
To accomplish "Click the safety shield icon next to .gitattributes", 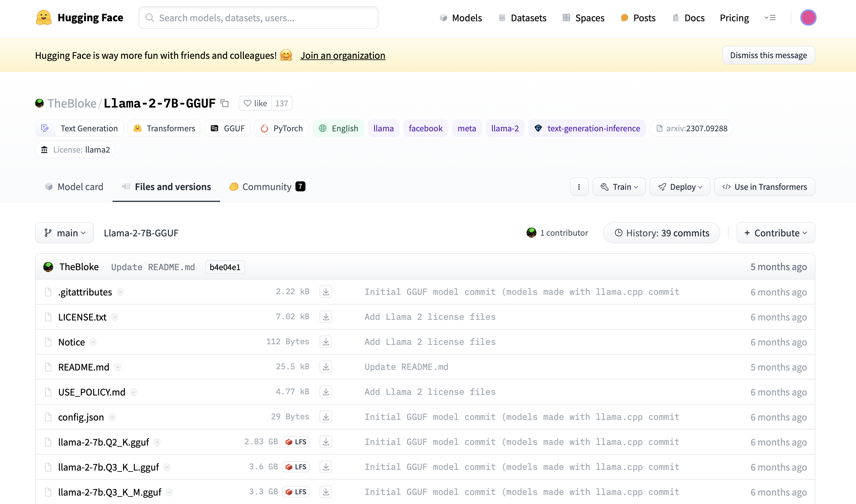I will (x=120, y=292).
